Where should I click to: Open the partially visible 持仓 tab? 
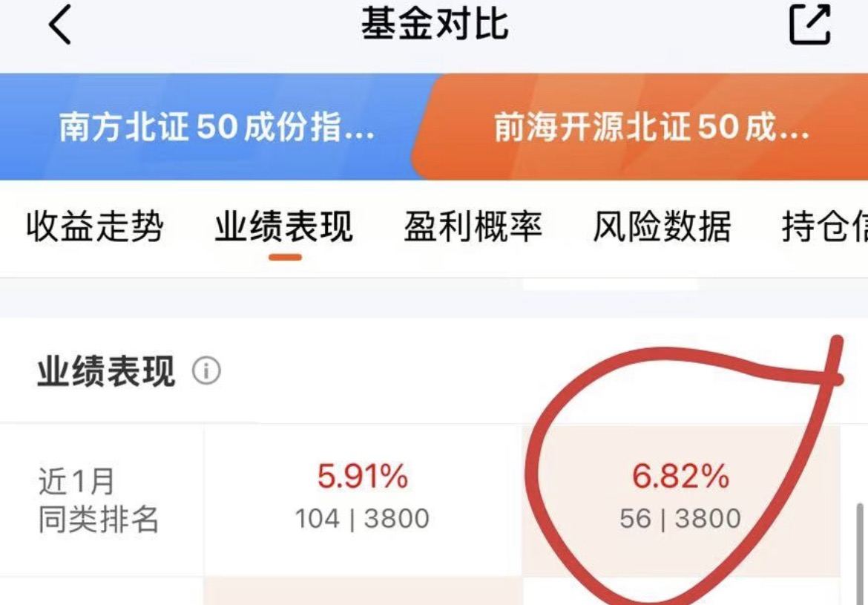pos(825,226)
